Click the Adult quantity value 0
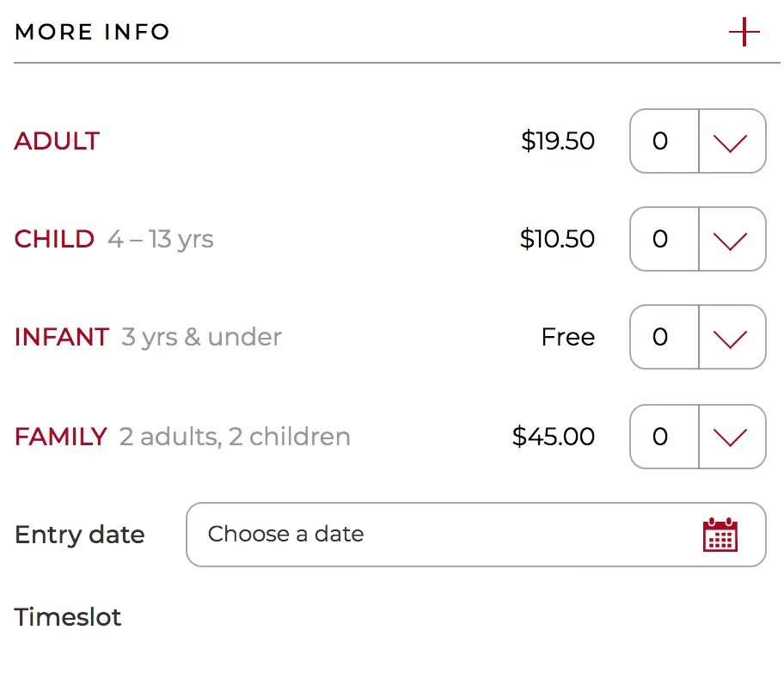Viewport: 784px width, 679px height. [660, 141]
